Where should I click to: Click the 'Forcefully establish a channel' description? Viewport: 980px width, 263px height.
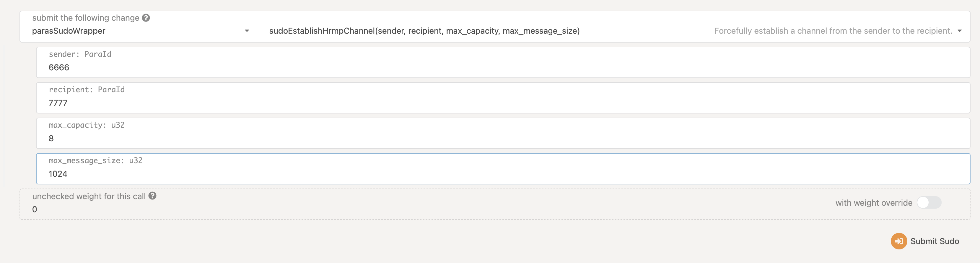click(833, 31)
